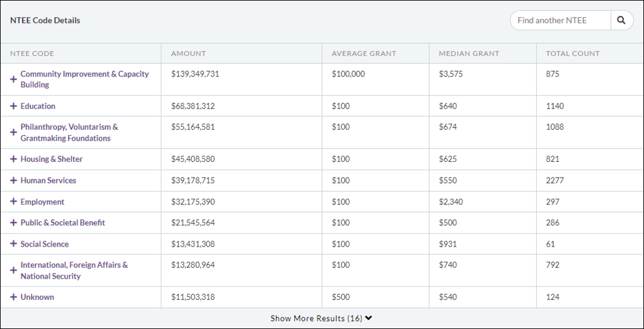The width and height of the screenshot is (644, 329).
Task: Click plus icon beside Housing & Shelter
Action: pos(13,159)
